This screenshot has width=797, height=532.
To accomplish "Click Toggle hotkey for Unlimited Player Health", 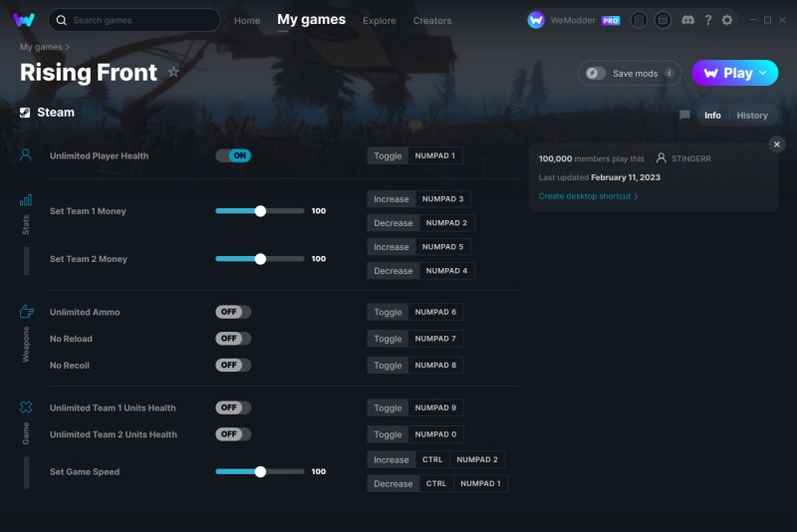I will (x=414, y=155).
